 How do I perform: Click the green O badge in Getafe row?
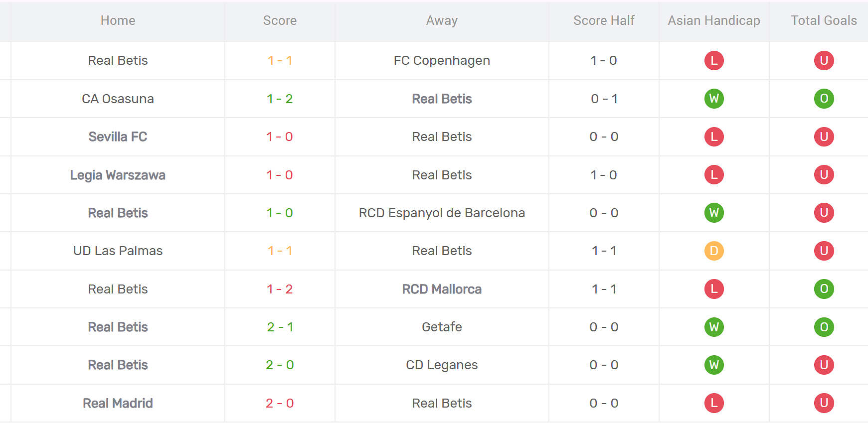(x=824, y=327)
